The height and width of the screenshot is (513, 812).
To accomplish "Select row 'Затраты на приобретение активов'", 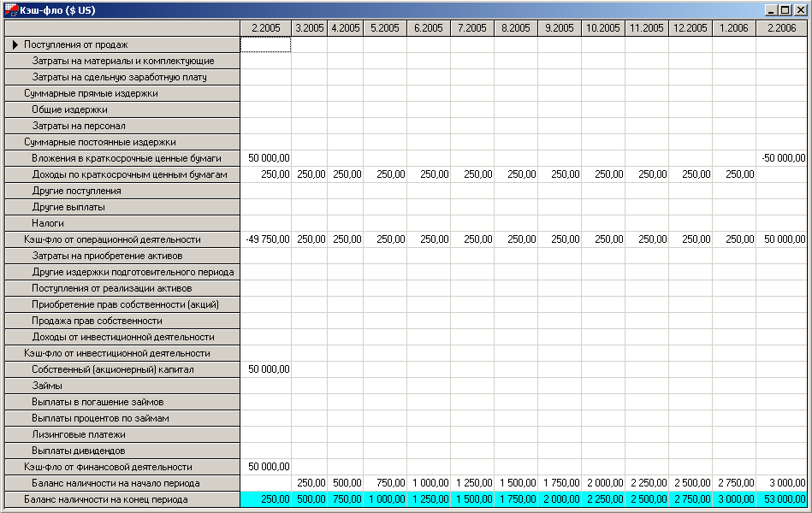I will tap(122, 256).
